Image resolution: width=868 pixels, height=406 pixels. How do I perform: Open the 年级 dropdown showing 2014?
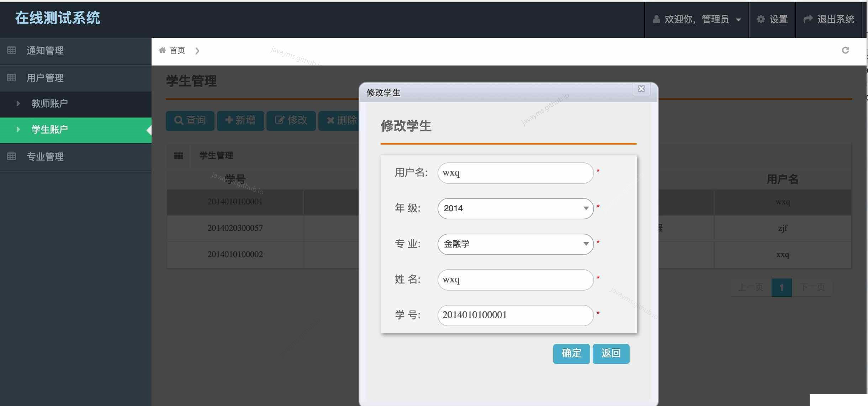pos(515,208)
